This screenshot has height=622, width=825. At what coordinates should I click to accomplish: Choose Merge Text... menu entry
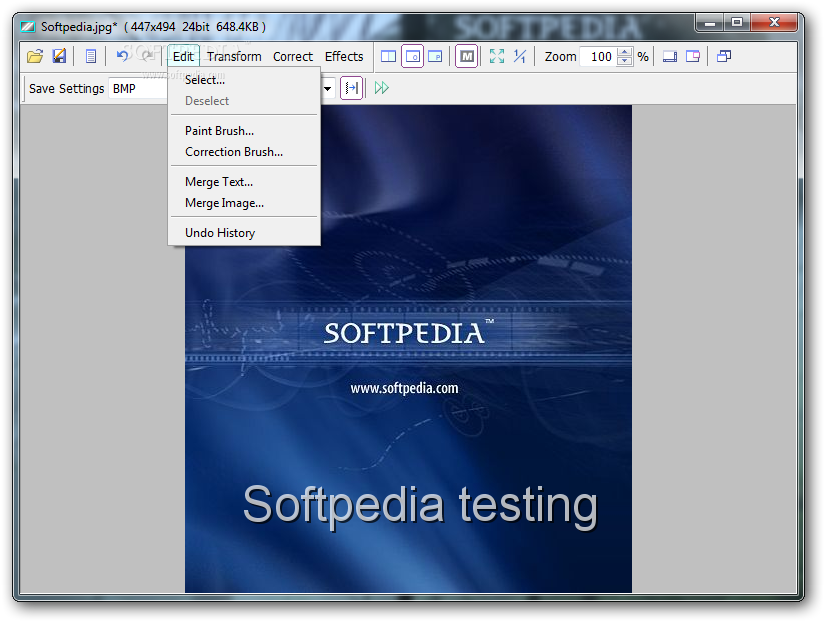pos(244,182)
